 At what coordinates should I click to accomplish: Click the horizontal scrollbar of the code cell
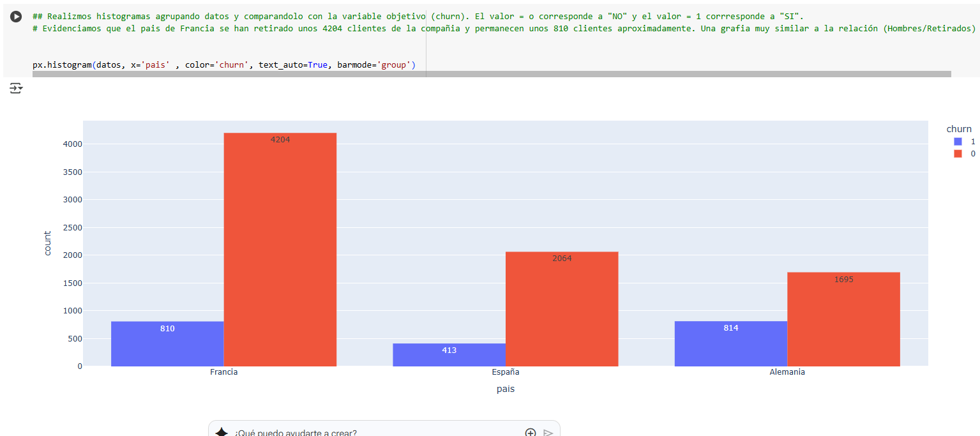click(492, 74)
